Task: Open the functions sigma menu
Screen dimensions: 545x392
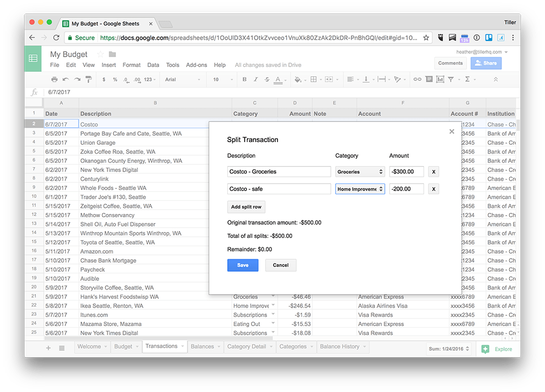Action: pyautogui.click(x=468, y=79)
